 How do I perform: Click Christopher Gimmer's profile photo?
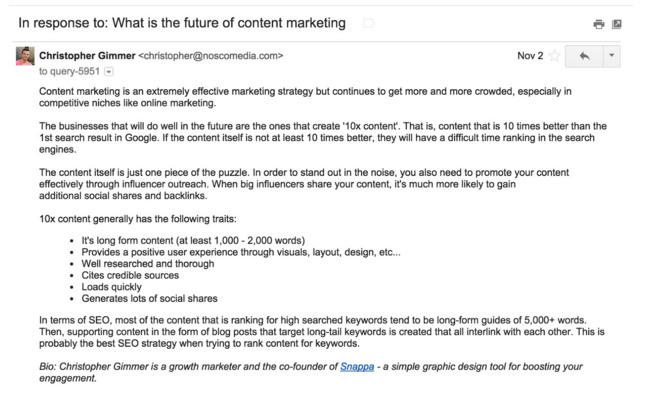pos(25,58)
